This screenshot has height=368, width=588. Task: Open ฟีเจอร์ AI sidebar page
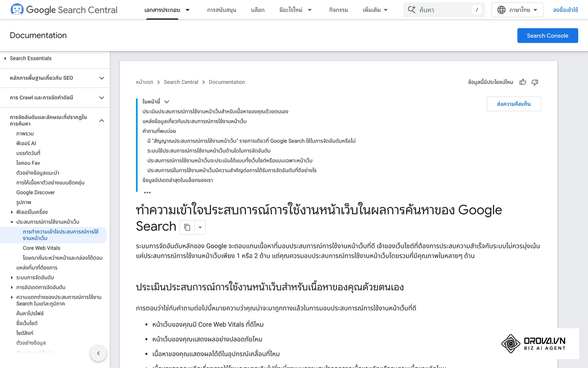coord(26,144)
